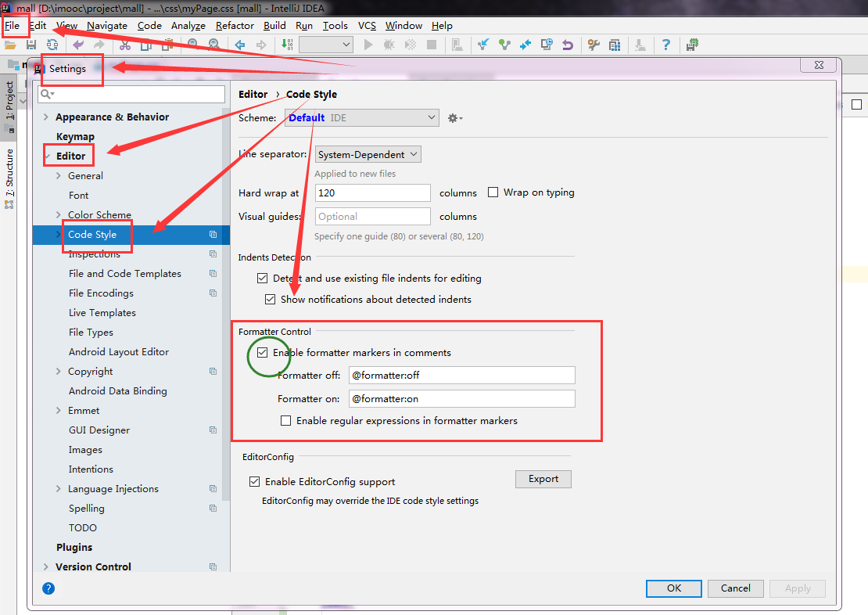868x615 pixels.
Task: Click the Formatter off marker field
Action: tap(461, 375)
